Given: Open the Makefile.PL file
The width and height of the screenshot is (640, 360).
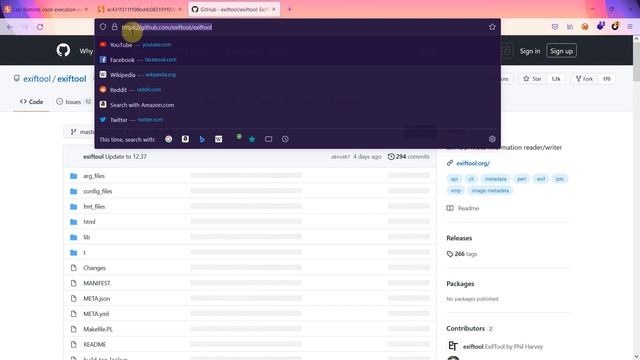Looking at the screenshot, I should (x=98, y=329).
